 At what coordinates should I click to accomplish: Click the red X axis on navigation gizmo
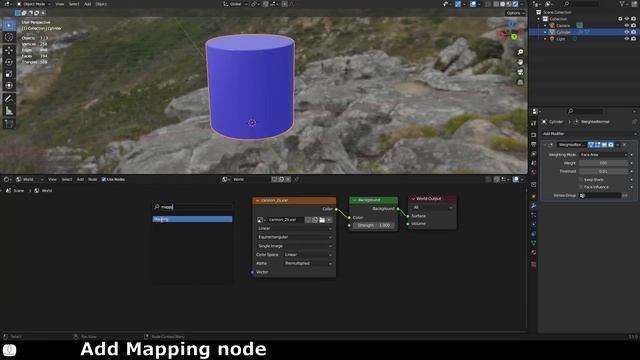coord(502,35)
